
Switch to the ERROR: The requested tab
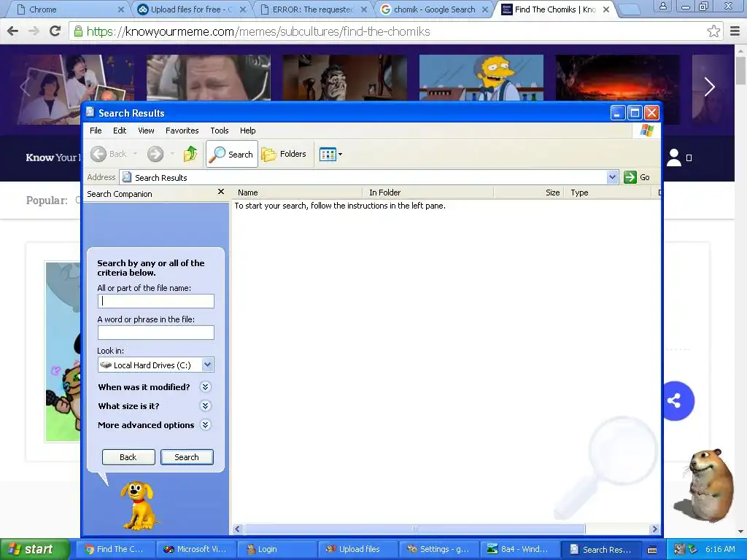click(312, 9)
